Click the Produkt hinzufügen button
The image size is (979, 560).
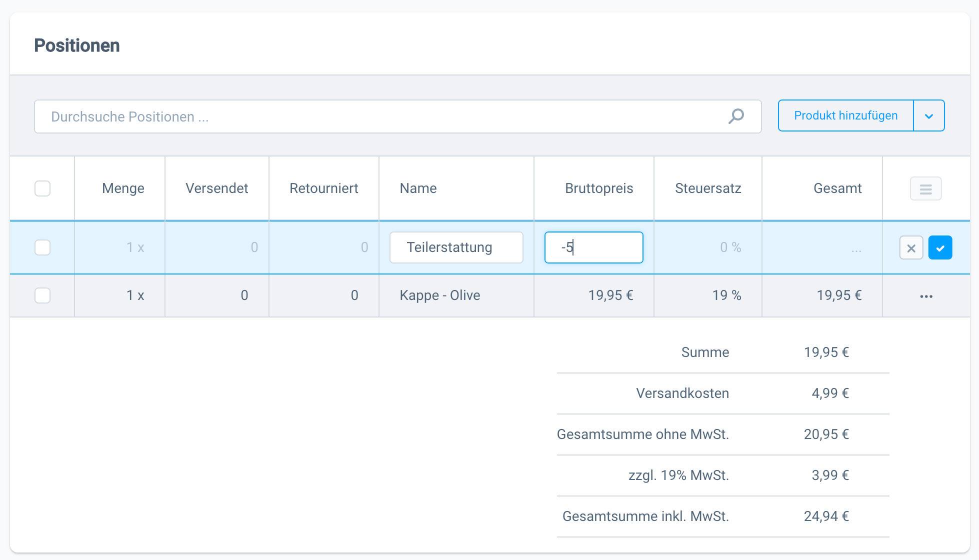click(x=845, y=116)
